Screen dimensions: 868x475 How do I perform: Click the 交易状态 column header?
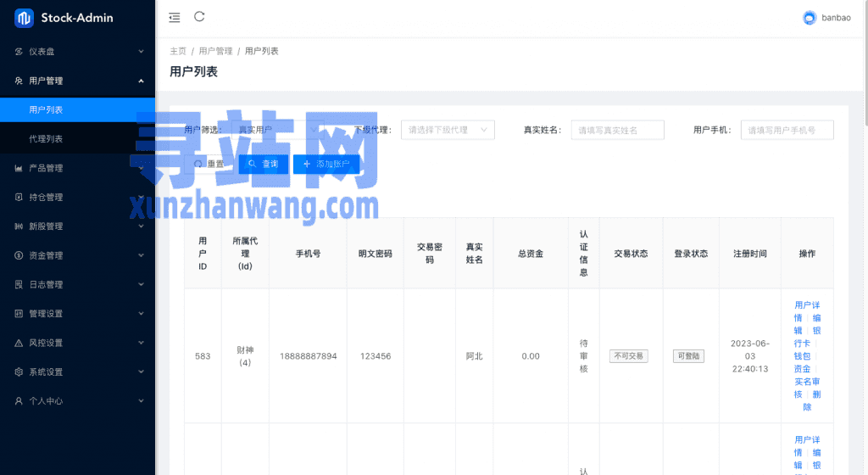(631, 254)
